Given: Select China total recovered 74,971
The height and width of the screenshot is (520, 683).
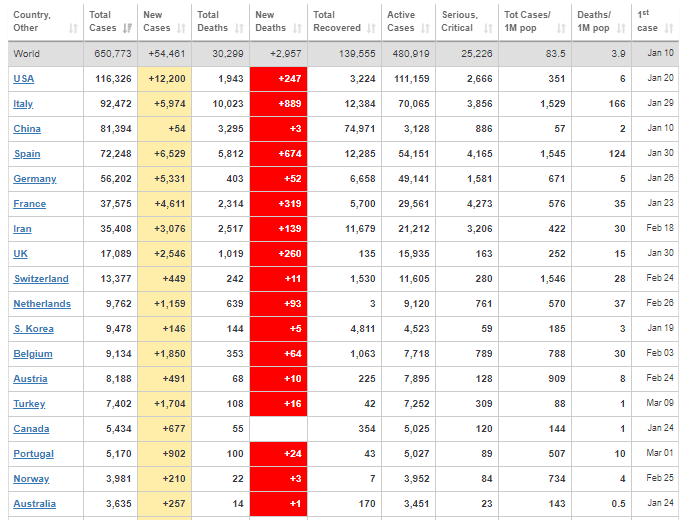Looking at the screenshot, I should tap(359, 129).
